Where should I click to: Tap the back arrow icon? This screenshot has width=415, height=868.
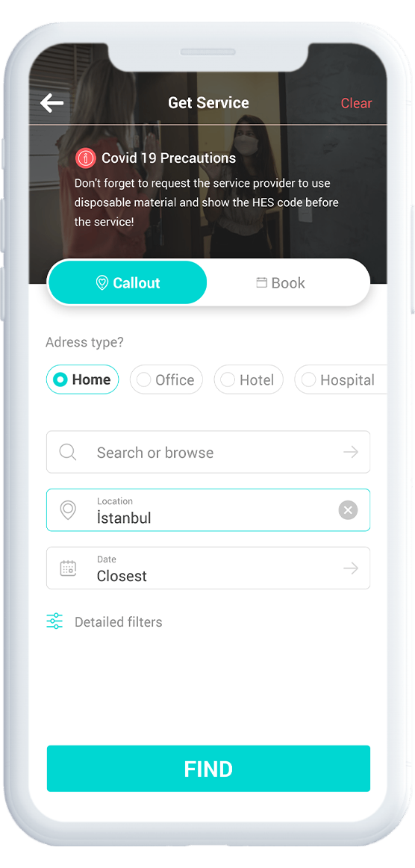point(52,103)
